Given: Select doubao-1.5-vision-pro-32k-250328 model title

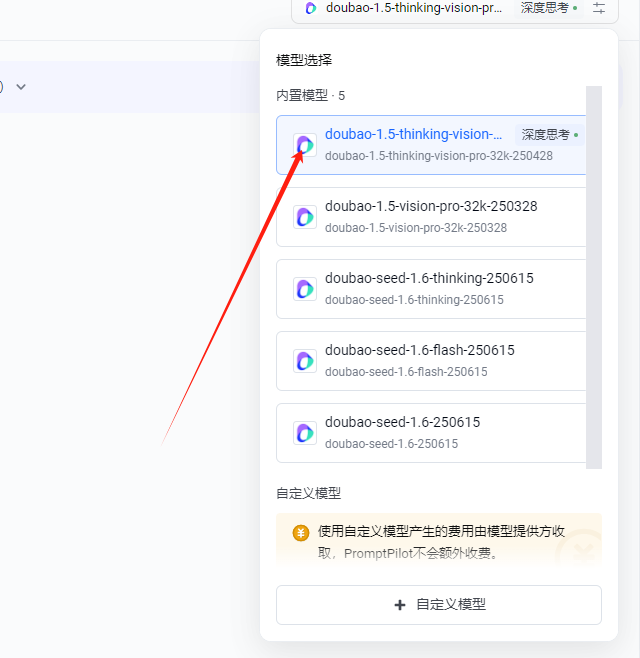Looking at the screenshot, I should (x=431, y=206).
